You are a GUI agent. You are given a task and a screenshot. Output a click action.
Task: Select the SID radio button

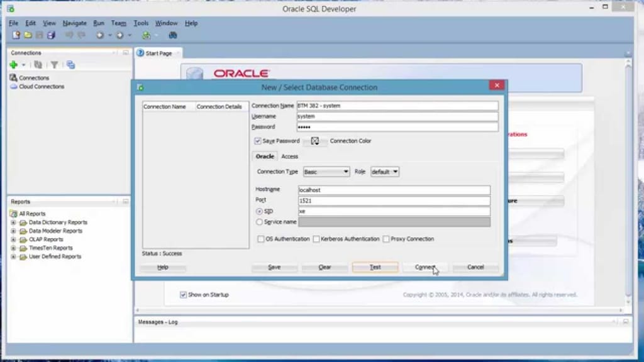(x=260, y=211)
